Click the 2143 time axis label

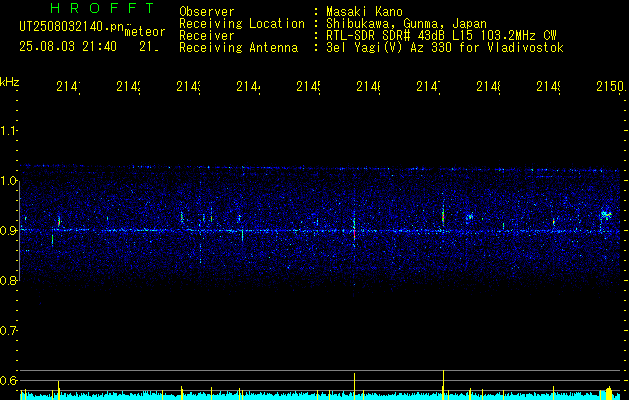[189, 86]
